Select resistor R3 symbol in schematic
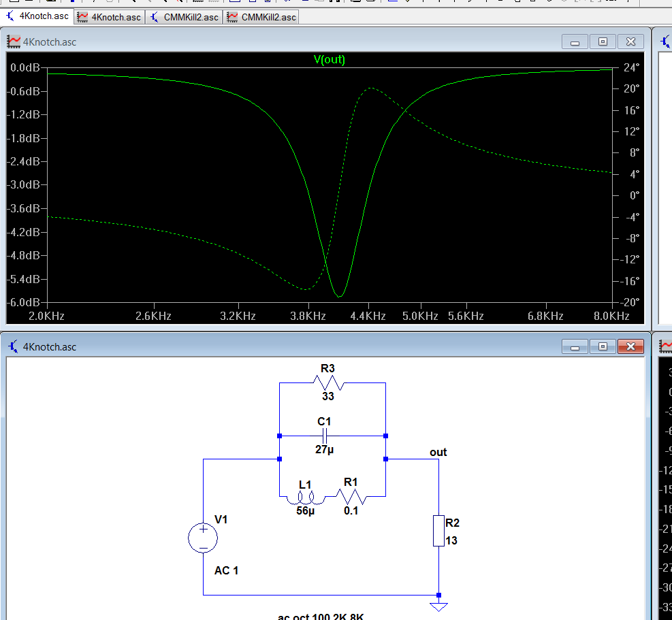672x620 pixels. 328,382
